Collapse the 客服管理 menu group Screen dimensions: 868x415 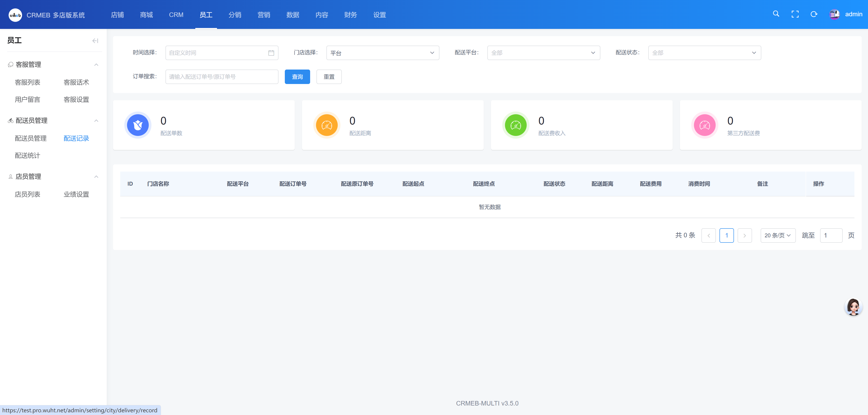tap(96, 65)
